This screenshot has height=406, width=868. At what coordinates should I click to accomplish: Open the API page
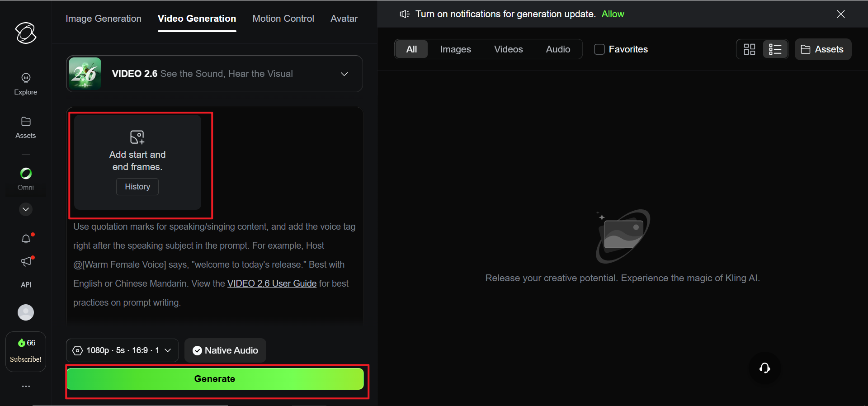coord(26,285)
